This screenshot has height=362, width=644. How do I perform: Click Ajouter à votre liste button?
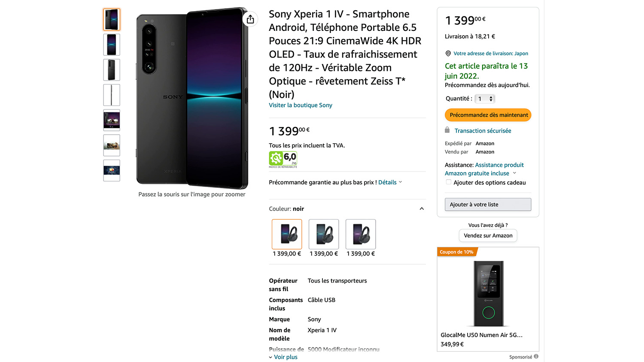pos(488,205)
